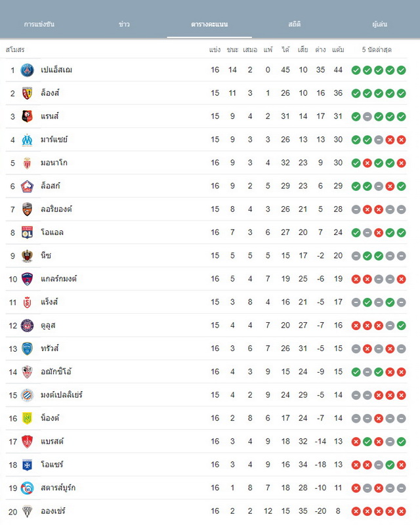
Task: Open the แกลร์กมงต์ team name link
Action: [58, 279]
